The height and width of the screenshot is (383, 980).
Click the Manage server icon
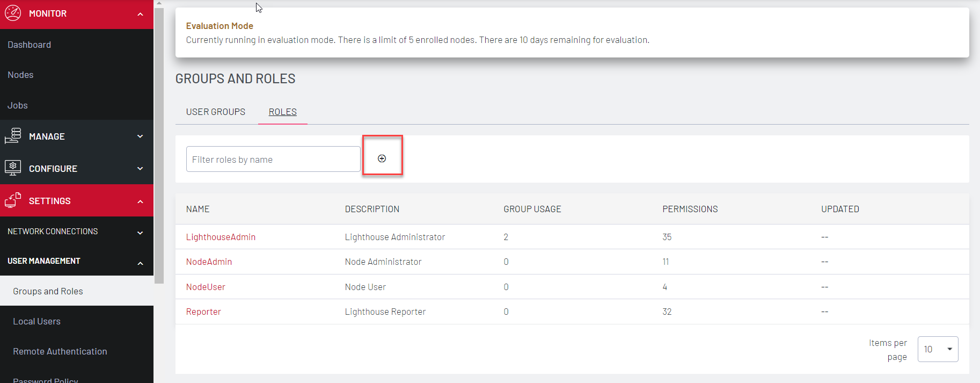point(13,136)
